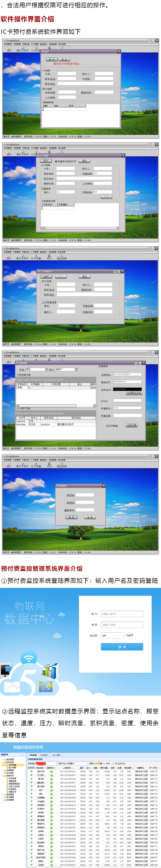Select 实时数据 item in left tree
This screenshot has width=161, height=868.
(12, 765)
